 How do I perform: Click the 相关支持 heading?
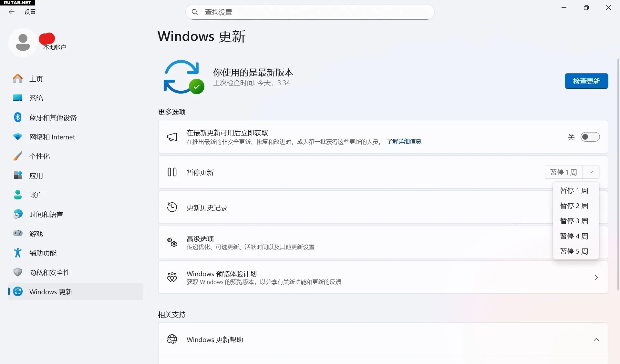[x=172, y=315]
